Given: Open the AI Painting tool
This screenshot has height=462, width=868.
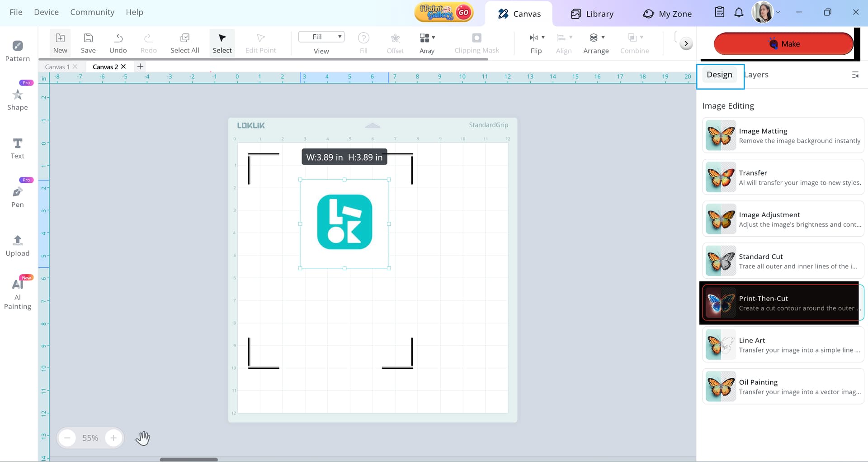Looking at the screenshot, I should 17,293.
